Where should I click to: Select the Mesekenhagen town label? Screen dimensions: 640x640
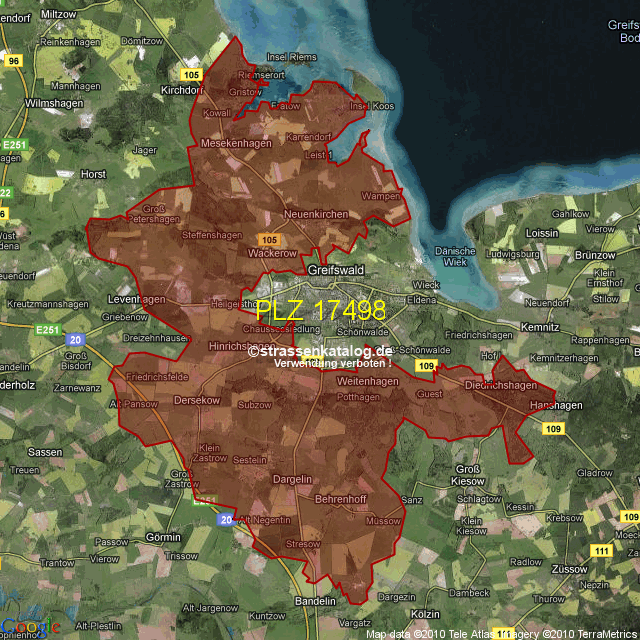coord(237,144)
